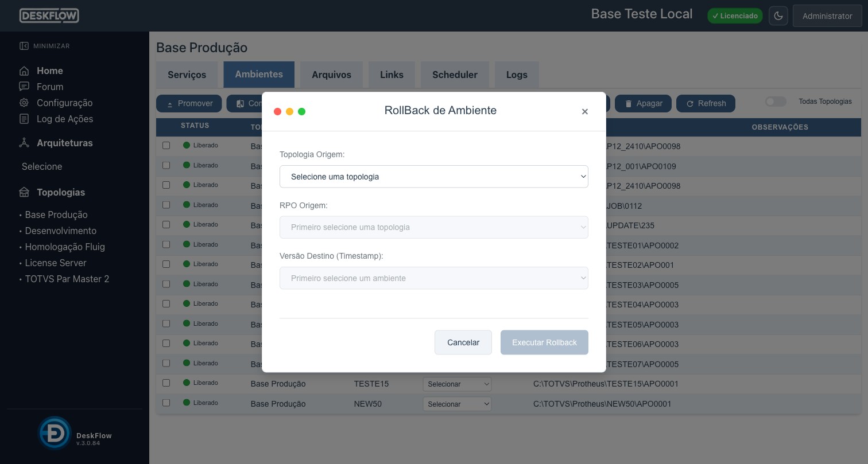Open the License Server topology
The height and width of the screenshot is (464, 868).
56,263
